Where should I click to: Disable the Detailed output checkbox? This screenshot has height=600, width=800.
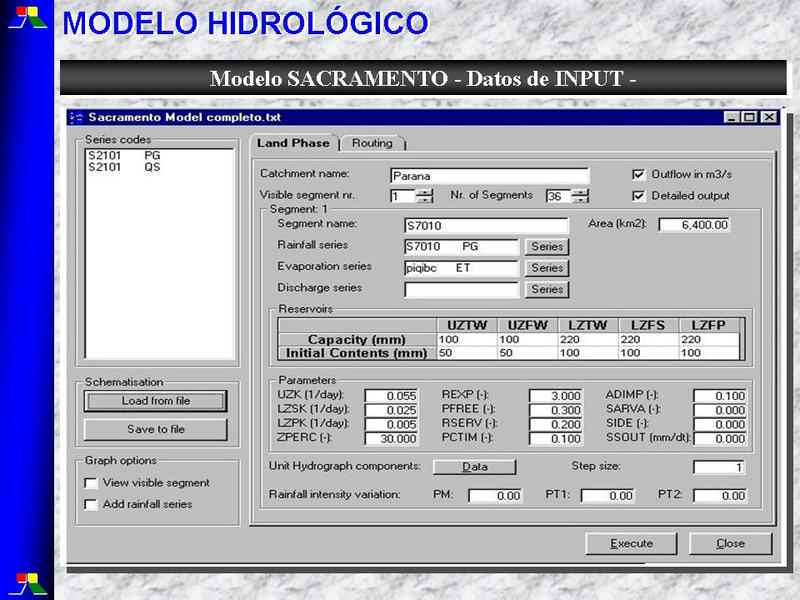tap(639, 196)
